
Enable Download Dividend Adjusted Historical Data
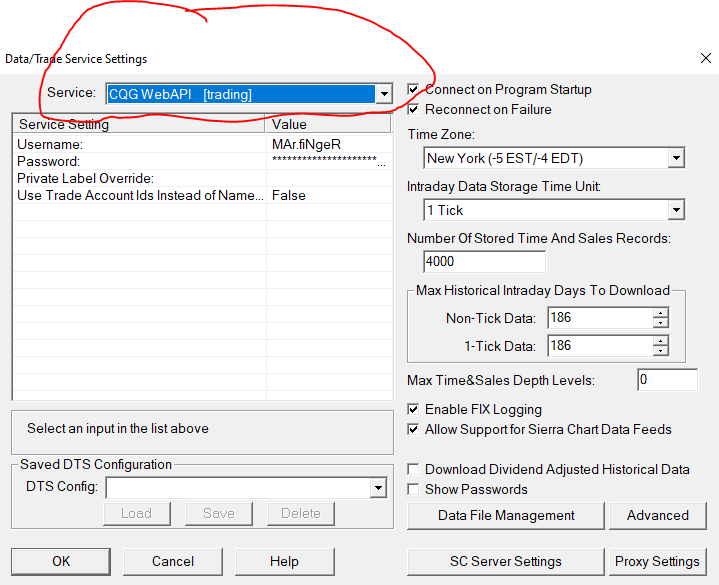[413, 469]
